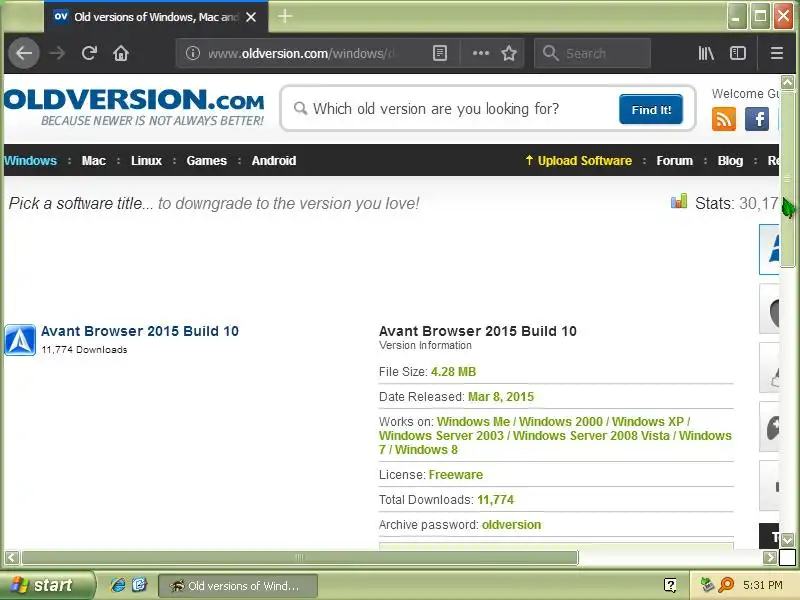Select the Old versions taskbar button
Screen dimensions: 800x600
(238, 585)
